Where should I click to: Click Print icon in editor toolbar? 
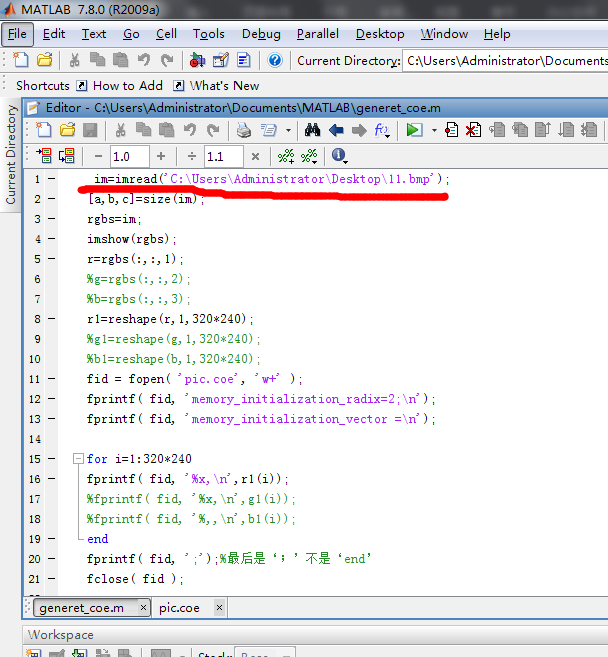click(243, 130)
